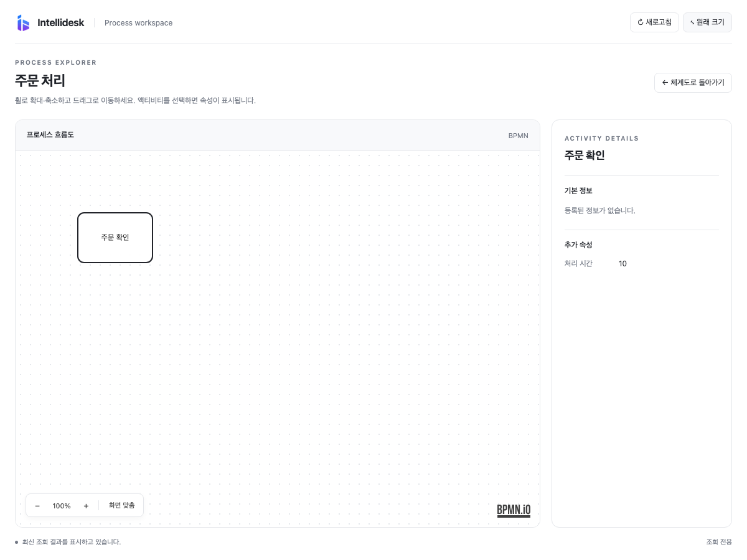Select the 주문 확인 activity node
This screenshot has width=747, height=560.
115,238
